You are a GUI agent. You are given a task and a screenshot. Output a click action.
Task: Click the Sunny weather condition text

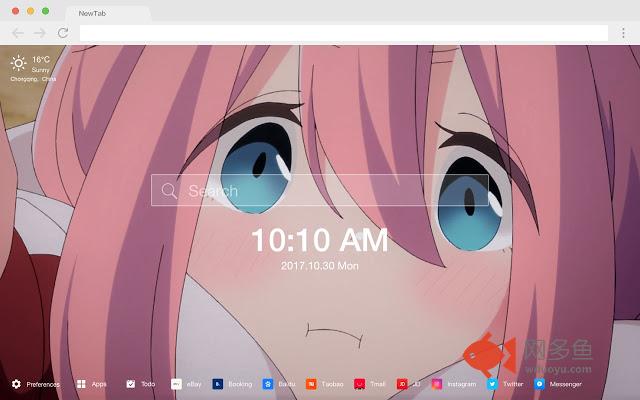(40, 70)
